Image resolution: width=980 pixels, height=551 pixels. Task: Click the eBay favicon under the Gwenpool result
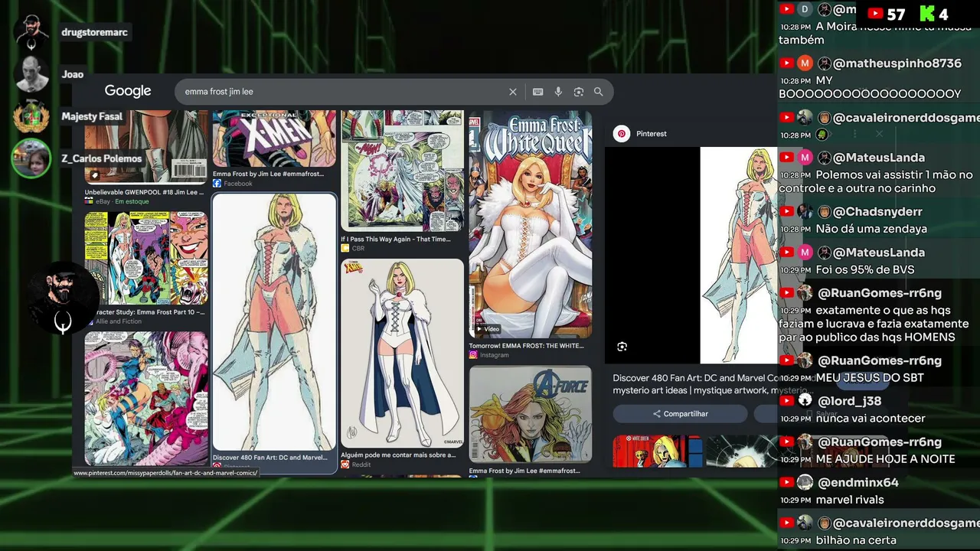pos(90,201)
